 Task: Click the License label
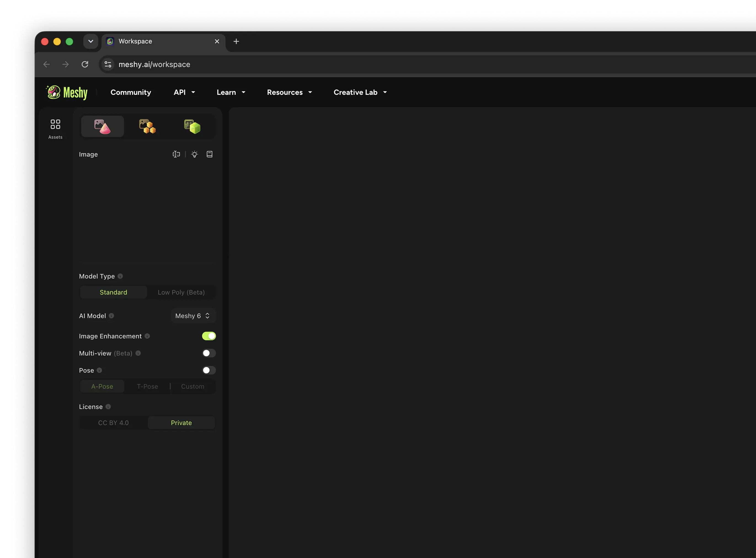90,407
